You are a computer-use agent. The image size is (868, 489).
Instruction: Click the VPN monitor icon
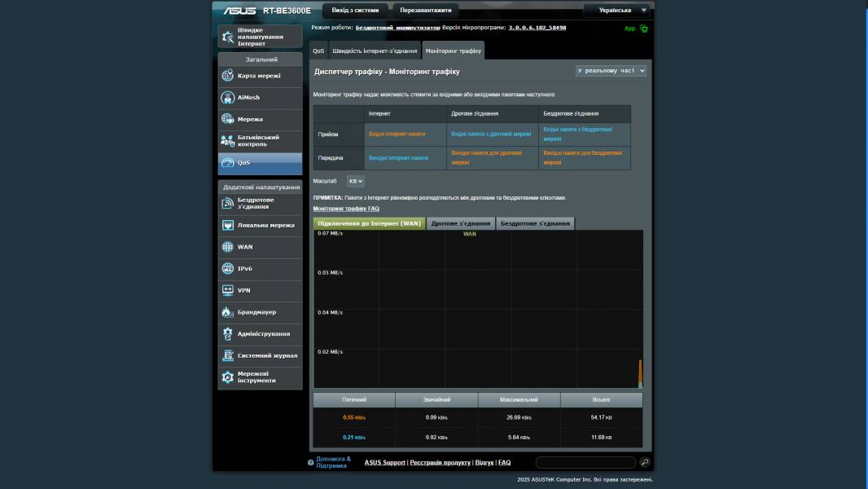[227, 290]
